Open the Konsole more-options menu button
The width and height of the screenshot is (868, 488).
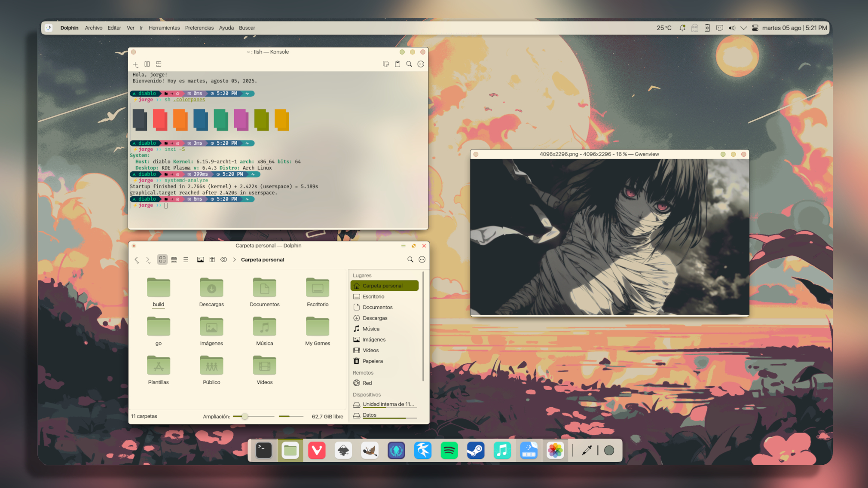[421, 64]
